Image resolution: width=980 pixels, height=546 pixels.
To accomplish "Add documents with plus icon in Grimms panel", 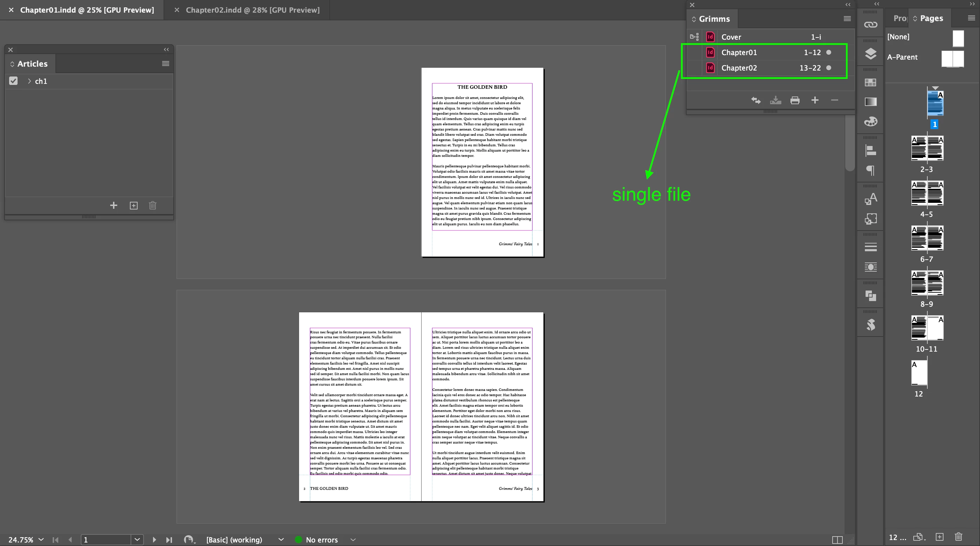I will click(815, 100).
